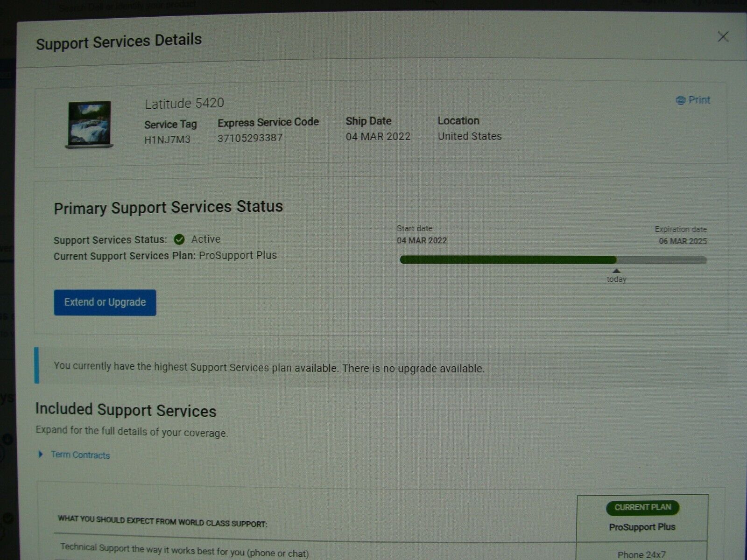
Task: Select express service code 37105293387
Action: click(x=250, y=138)
